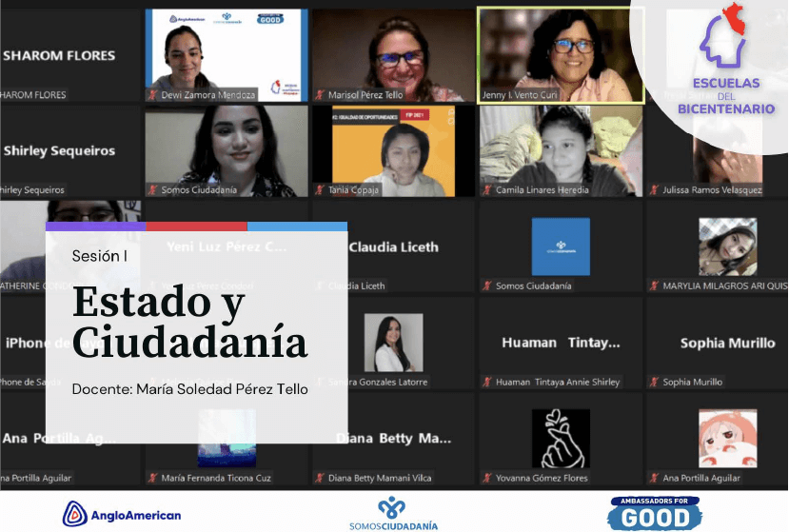This screenshot has width=789, height=532.
Task: Click Yovanna Gómez Flores finger-heart avatar
Action: coord(561,439)
